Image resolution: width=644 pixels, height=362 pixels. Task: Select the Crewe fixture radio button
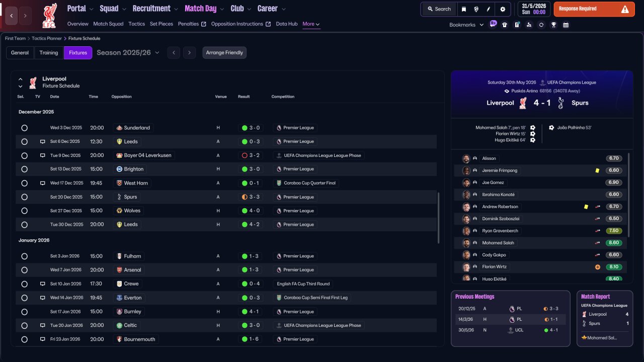click(24, 284)
